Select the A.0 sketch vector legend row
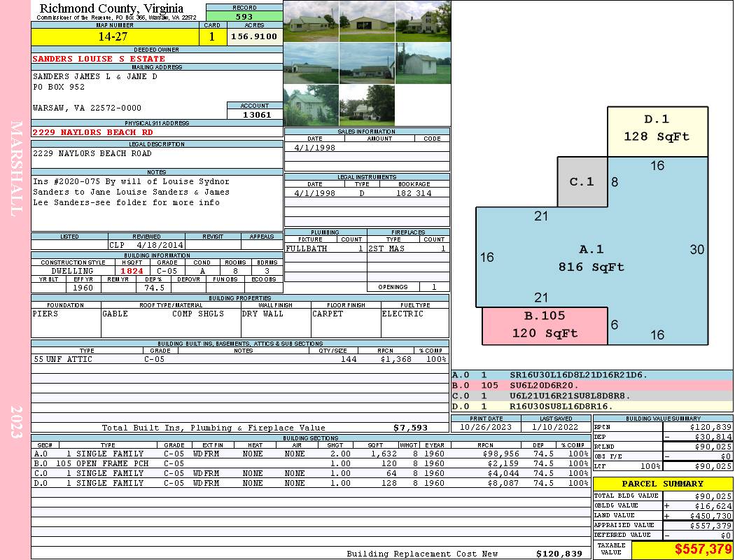Image resolution: width=735 pixels, height=560 pixels. click(591, 375)
